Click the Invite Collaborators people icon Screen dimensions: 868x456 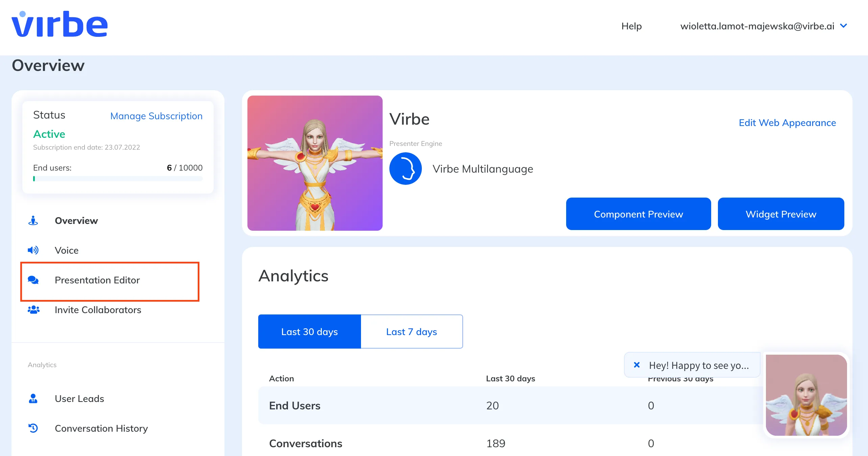point(33,310)
